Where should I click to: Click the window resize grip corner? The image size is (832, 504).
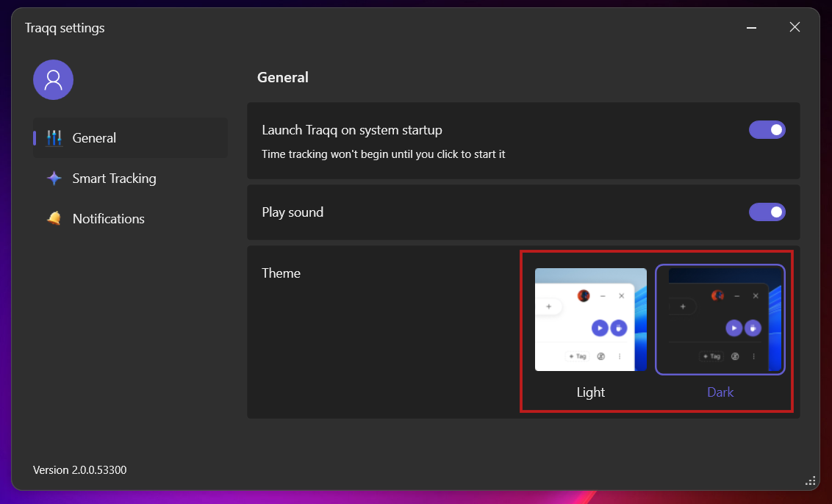(x=810, y=481)
